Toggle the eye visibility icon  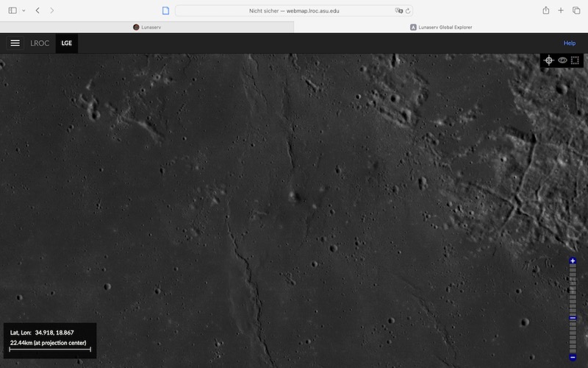(x=562, y=60)
